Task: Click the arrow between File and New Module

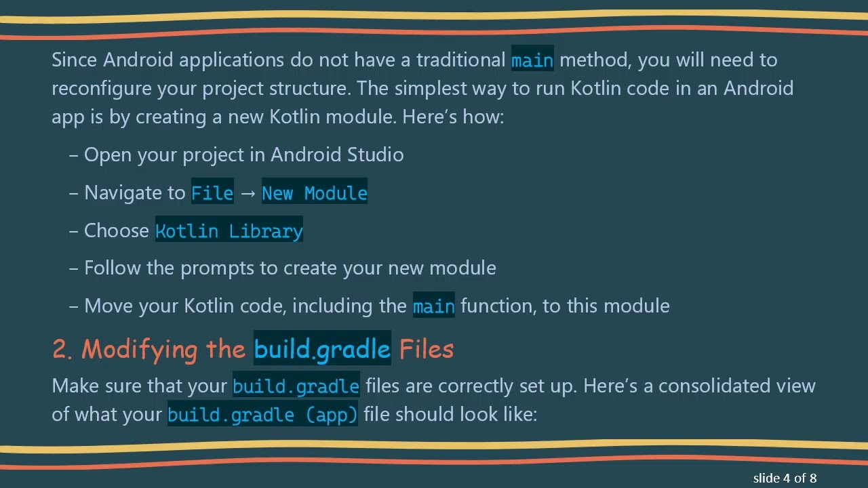Action: click(248, 193)
